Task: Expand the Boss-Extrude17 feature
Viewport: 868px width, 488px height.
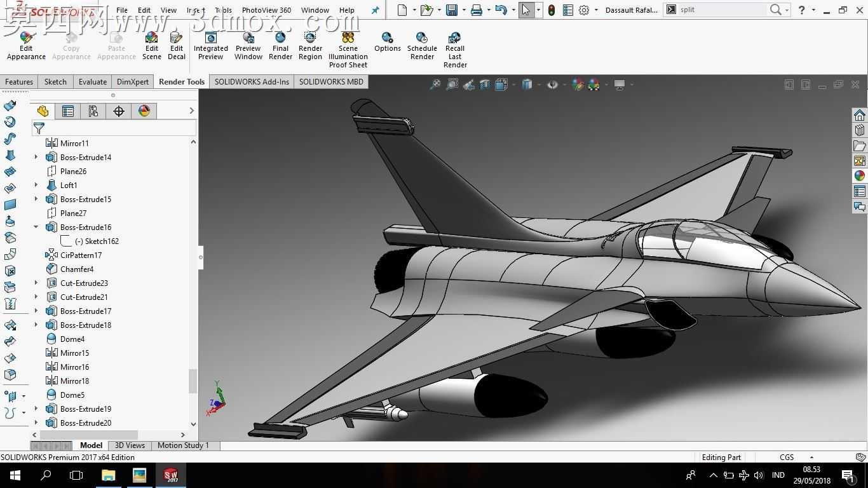Action: coord(36,311)
